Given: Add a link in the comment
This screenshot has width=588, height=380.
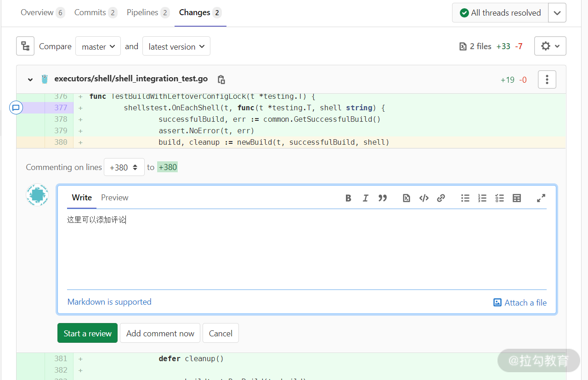Looking at the screenshot, I should (x=441, y=198).
